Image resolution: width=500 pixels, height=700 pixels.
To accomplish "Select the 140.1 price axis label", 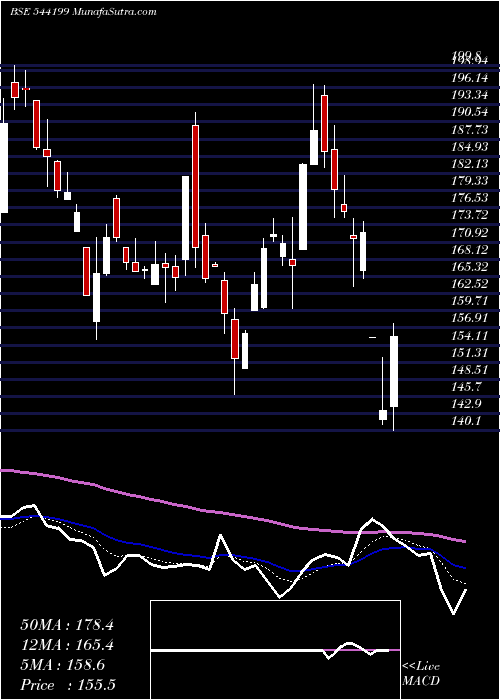I will (468, 421).
